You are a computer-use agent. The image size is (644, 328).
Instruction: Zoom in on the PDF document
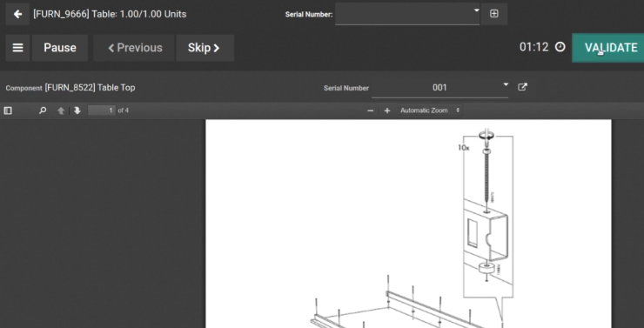[x=387, y=110]
